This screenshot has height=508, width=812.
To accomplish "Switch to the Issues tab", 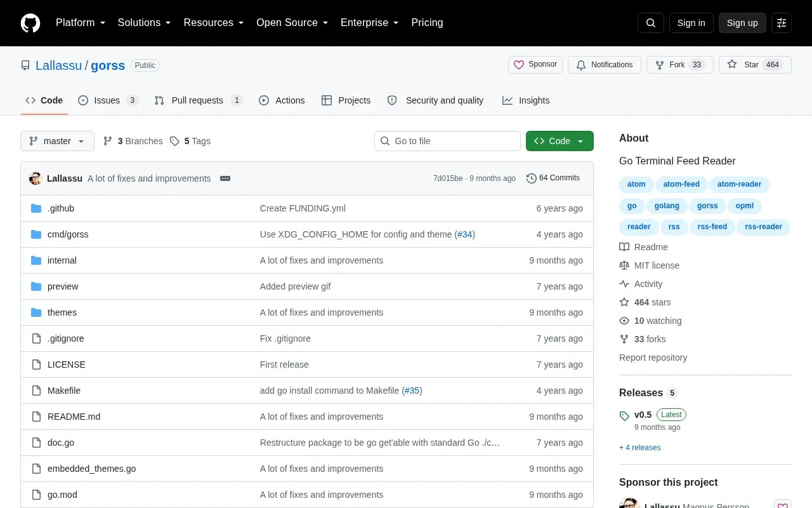I will click(x=108, y=100).
